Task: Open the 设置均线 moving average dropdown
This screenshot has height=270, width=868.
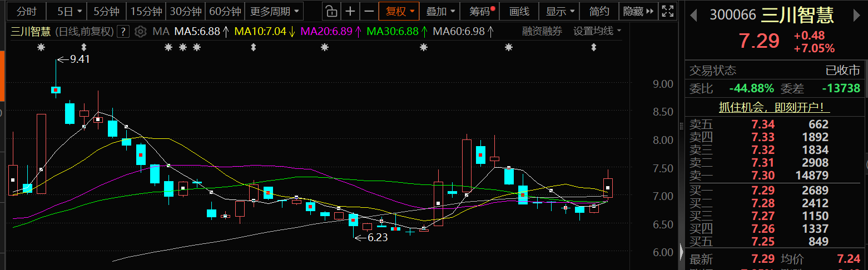Action: (597, 32)
